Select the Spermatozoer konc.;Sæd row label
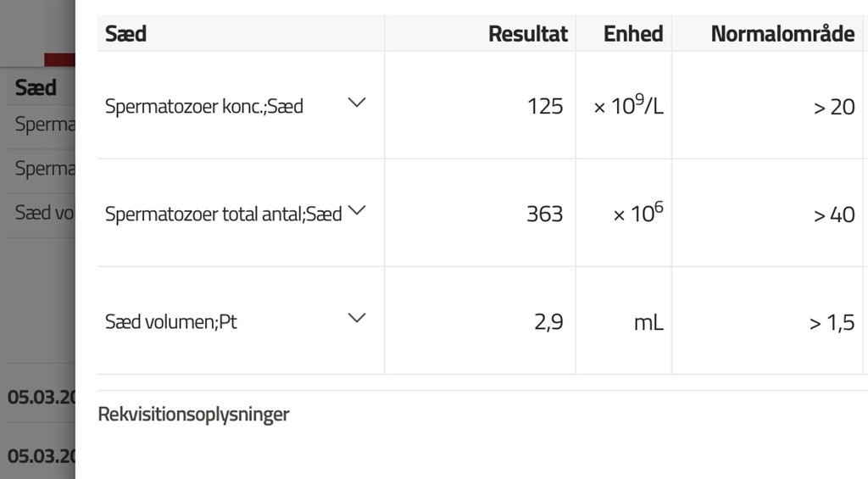The height and width of the screenshot is (479, 868). tap(204, 107)
